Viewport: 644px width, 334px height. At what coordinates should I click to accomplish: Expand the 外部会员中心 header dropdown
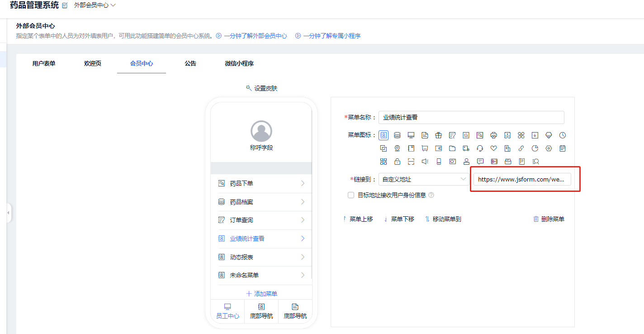point(95,5)
